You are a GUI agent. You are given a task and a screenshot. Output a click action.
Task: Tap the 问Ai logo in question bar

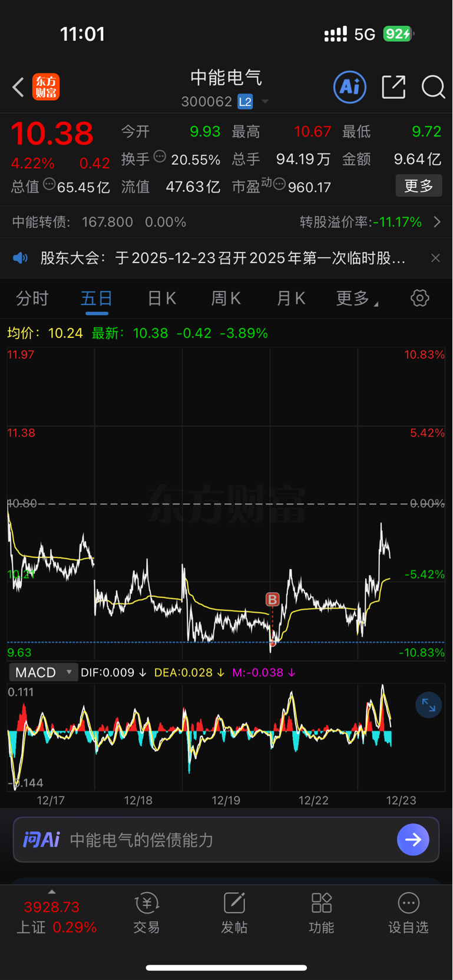[x=41, y=839]
